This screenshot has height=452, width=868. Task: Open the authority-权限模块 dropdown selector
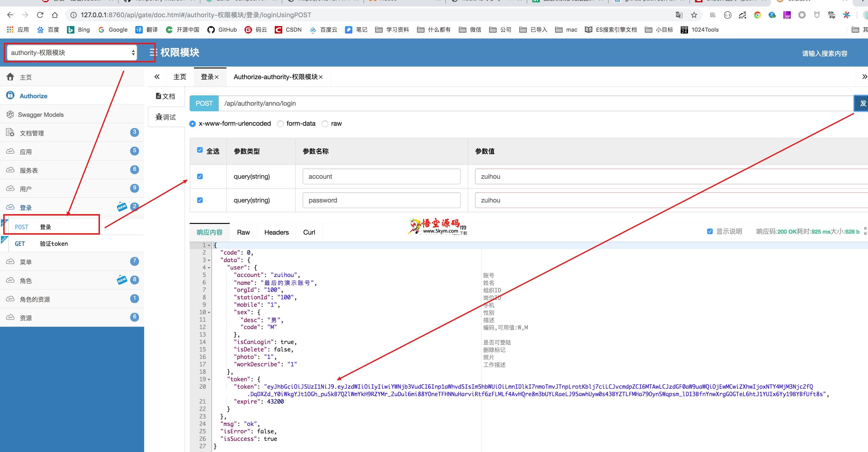pos(72,53)
